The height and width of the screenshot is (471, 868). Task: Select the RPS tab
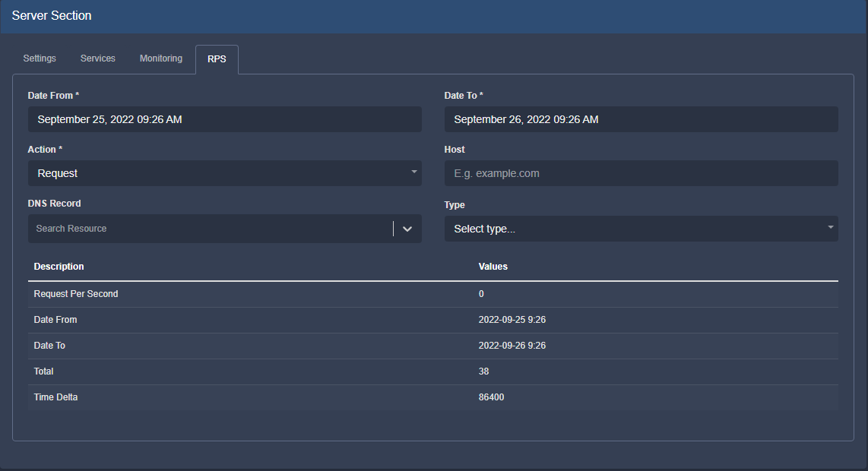pyautogui.click(x=217, y=59)
